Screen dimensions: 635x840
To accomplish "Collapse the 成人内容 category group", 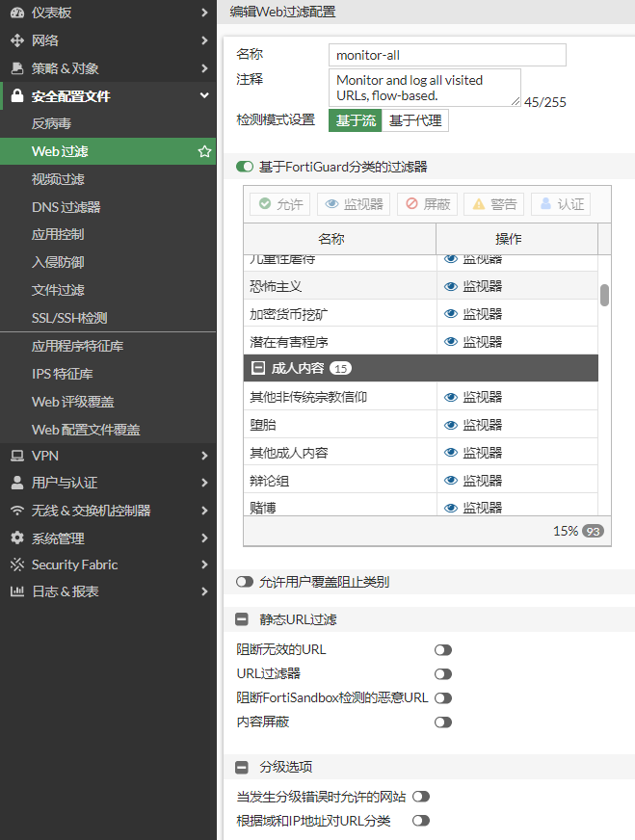I will click(x=257, y=368).
